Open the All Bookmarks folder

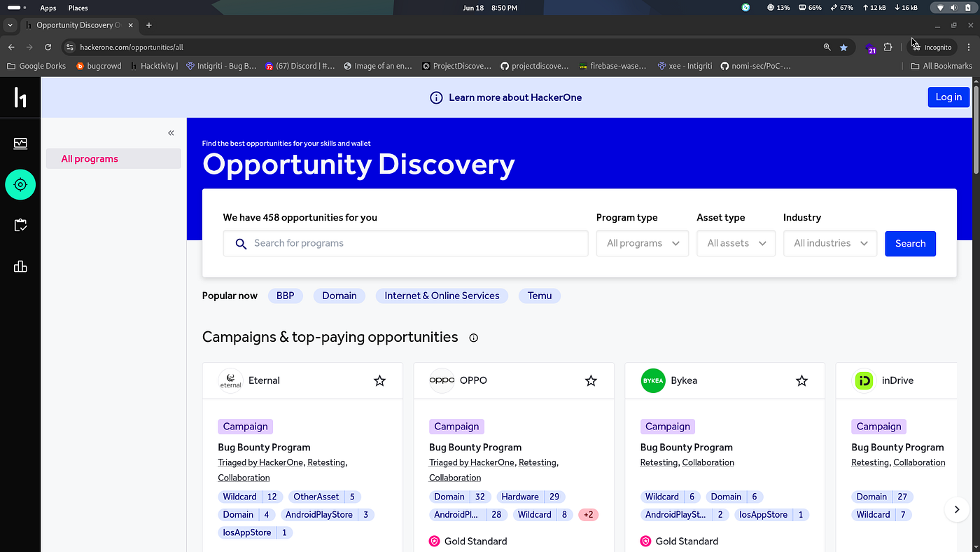(941, 66)
